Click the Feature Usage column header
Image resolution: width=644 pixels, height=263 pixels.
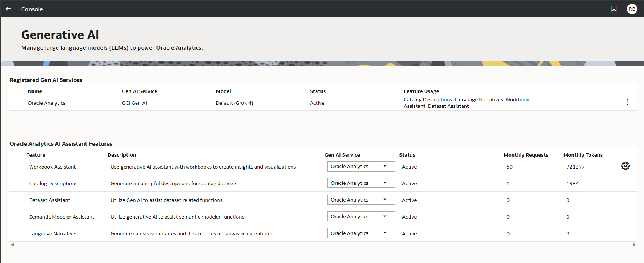(x=421, y=91)
